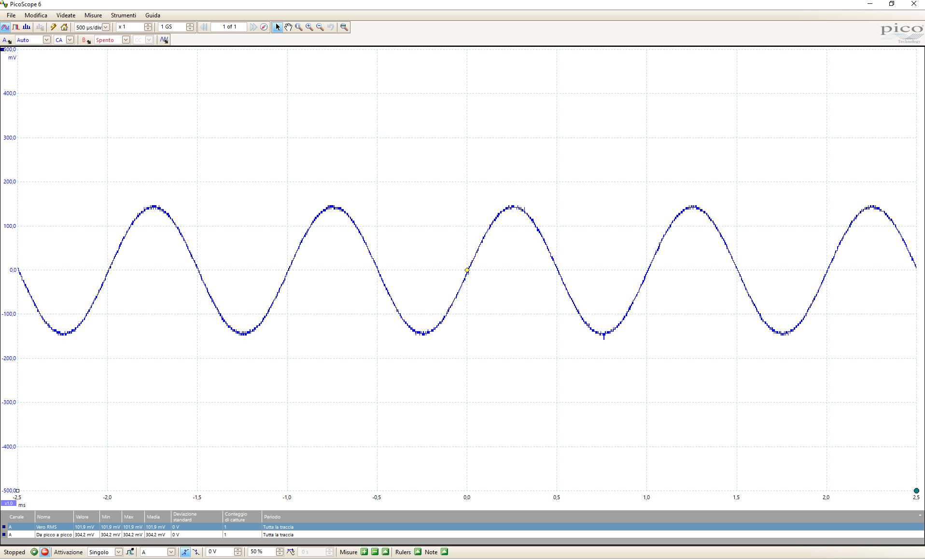925x560 pixels.
Task: Open Math Channels waveform icon
Action: point(164,40)
